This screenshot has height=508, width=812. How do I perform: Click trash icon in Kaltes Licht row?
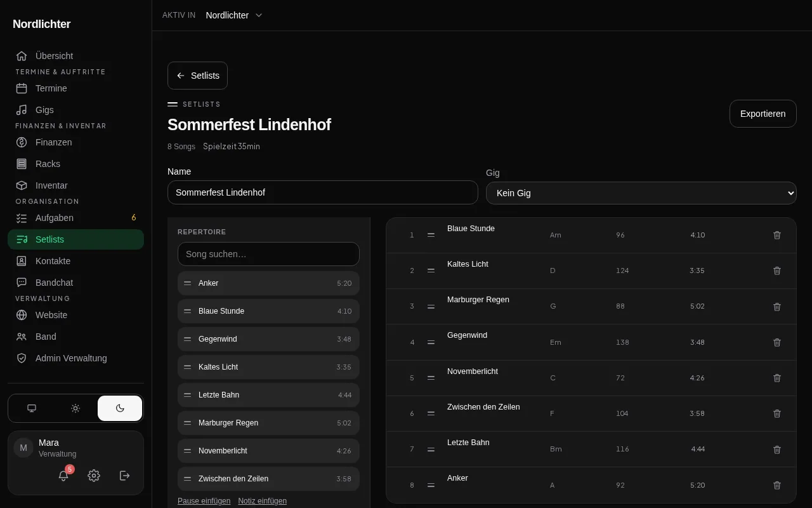[x=777, y=271]
